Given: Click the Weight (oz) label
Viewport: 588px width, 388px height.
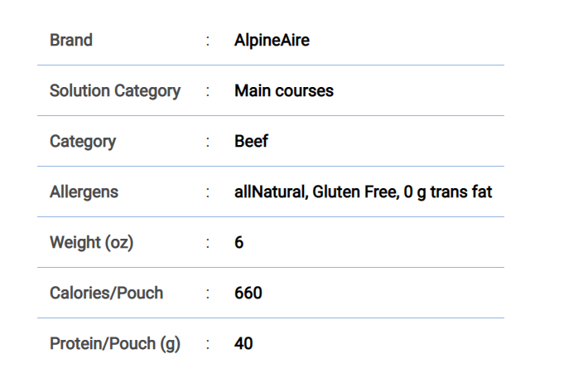Looking at the screenshot, I should pos(91,243).
